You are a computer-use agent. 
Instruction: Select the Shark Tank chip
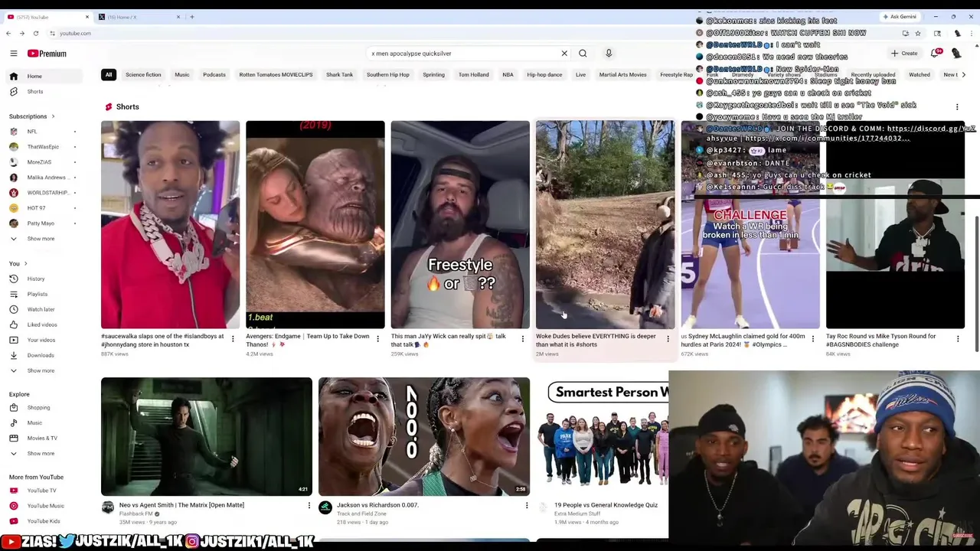tap(339, 74)
